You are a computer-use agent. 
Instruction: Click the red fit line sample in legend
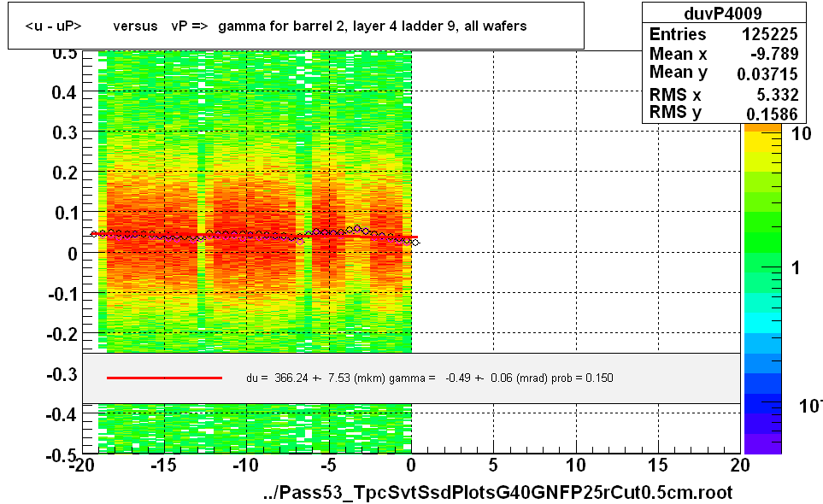click(164, 378)
